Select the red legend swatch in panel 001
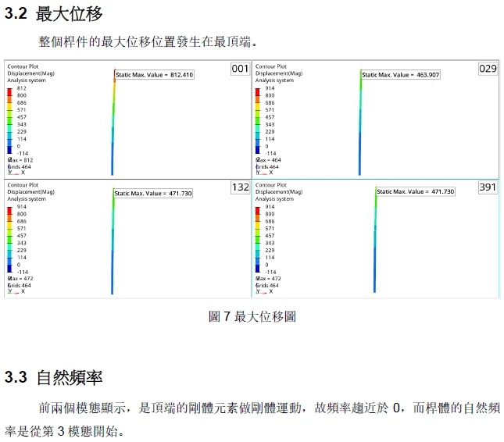The width and height of the screenshot is (504, 442). coord(10,91)
